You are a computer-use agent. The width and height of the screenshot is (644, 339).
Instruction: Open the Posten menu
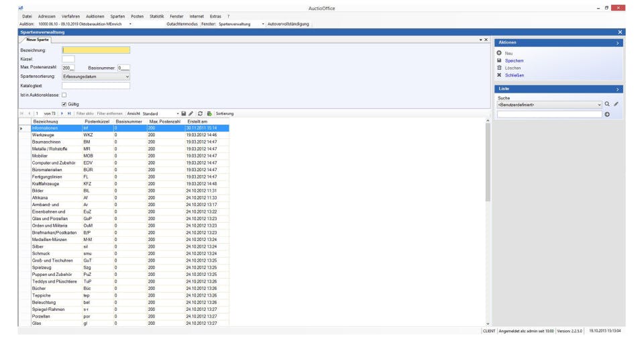click(x=137, y=16)
